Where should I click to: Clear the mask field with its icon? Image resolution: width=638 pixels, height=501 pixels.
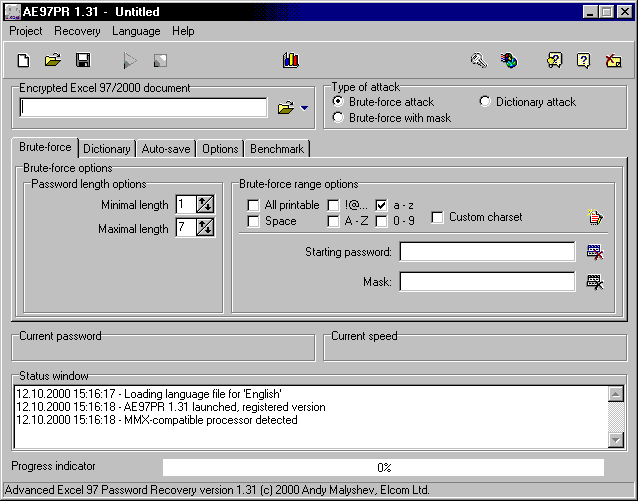595,282
